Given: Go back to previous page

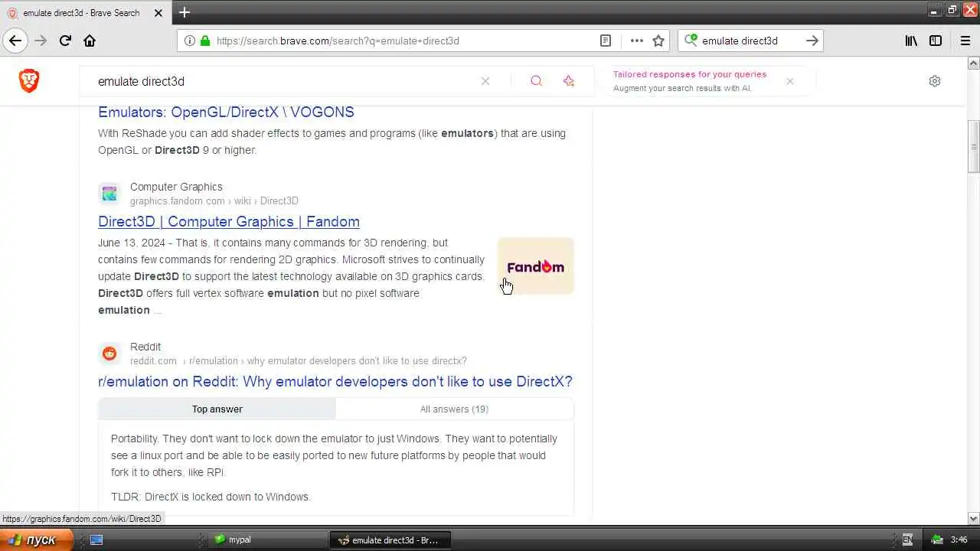Looking at the screenshot, I should pos(15,41).
